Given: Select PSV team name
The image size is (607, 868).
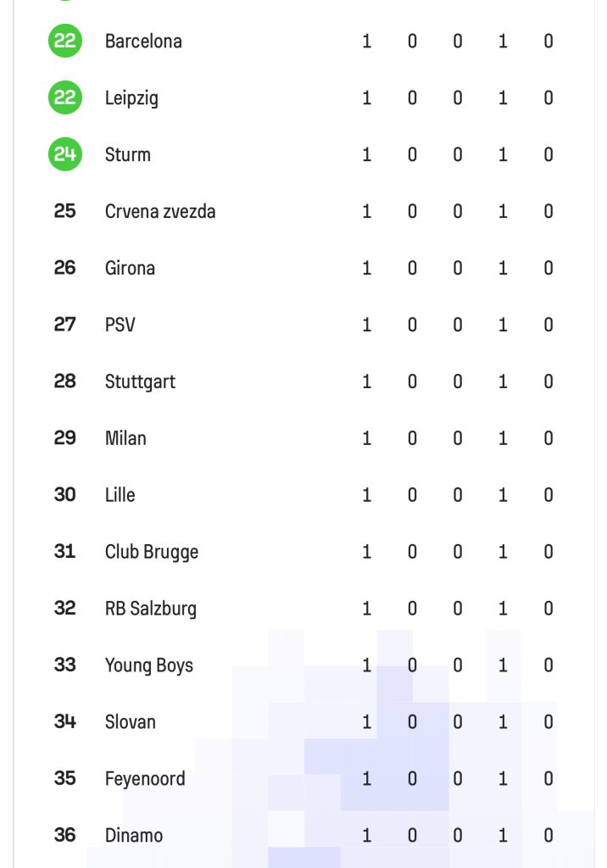Looking at the screenshot, I should pyautogui.click(x=120, y=325).
